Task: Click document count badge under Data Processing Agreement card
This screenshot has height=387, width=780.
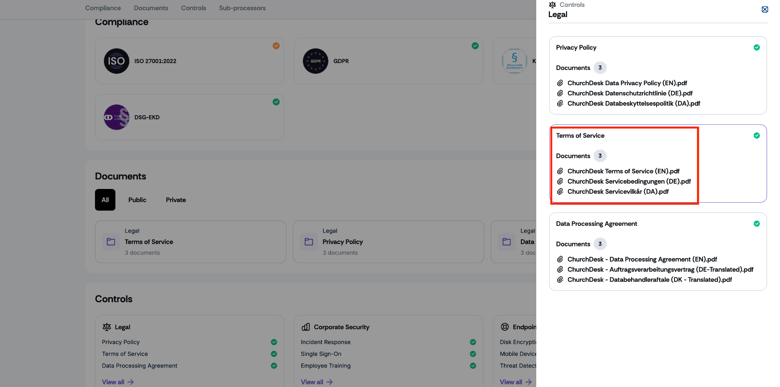Action: click(600, 244)
